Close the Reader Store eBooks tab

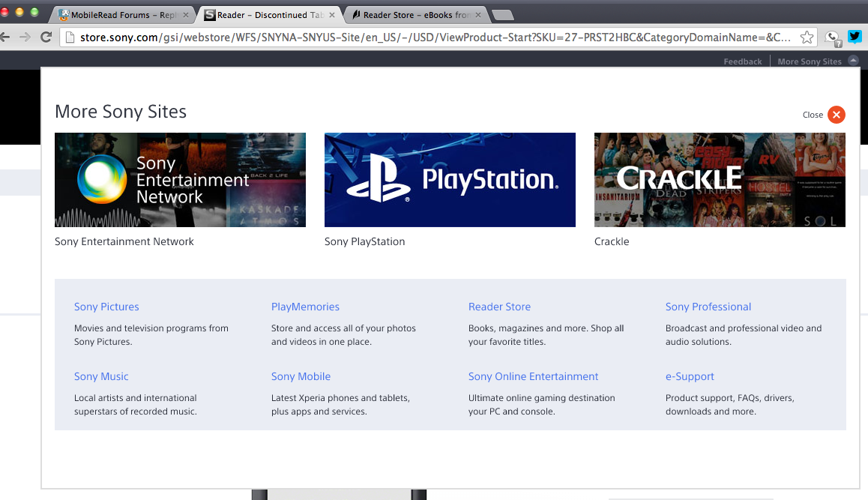tap(478, 15)
